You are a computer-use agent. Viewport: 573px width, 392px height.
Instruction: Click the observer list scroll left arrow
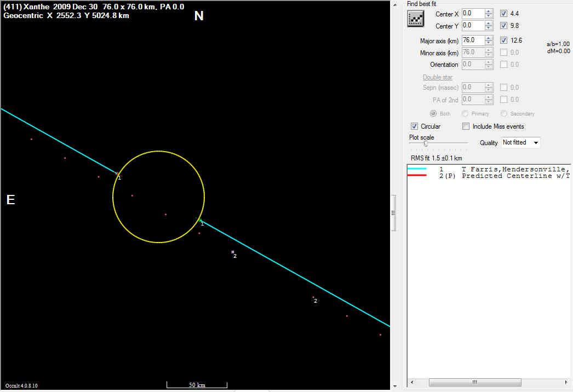click(412, 382)
